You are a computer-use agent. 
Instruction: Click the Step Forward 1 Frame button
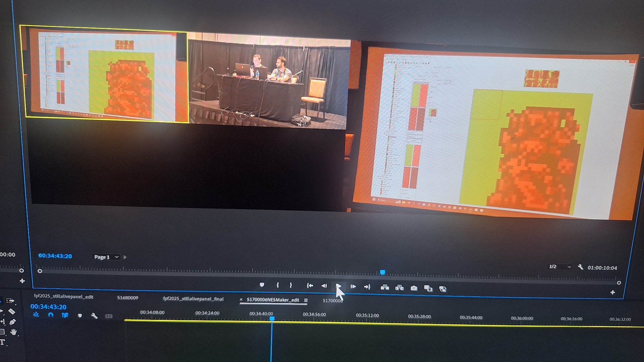point(353,286)
